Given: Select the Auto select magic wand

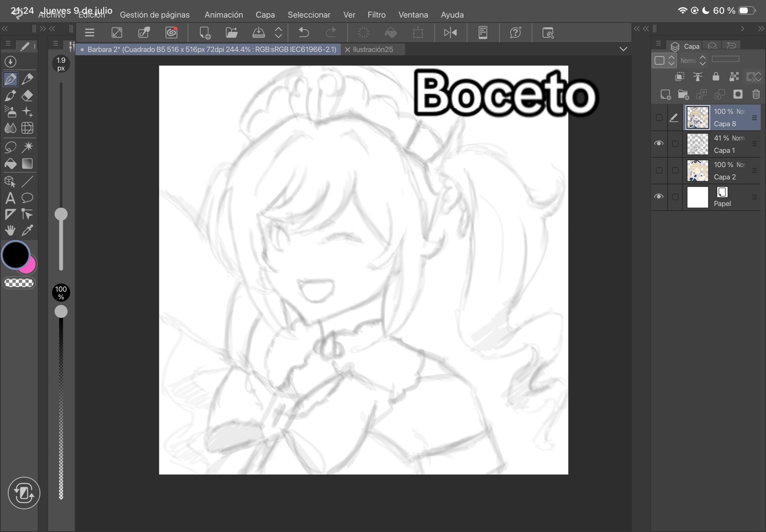Looking at the screenshot, I should point(28,147).
